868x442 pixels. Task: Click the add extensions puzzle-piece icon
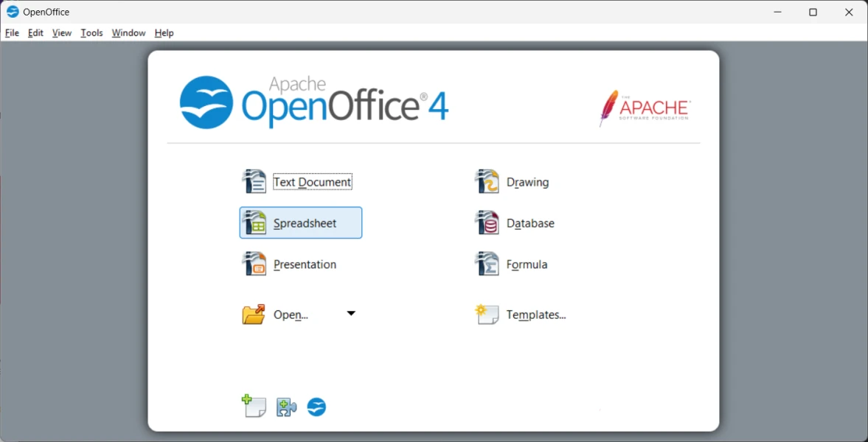point(286,407)
